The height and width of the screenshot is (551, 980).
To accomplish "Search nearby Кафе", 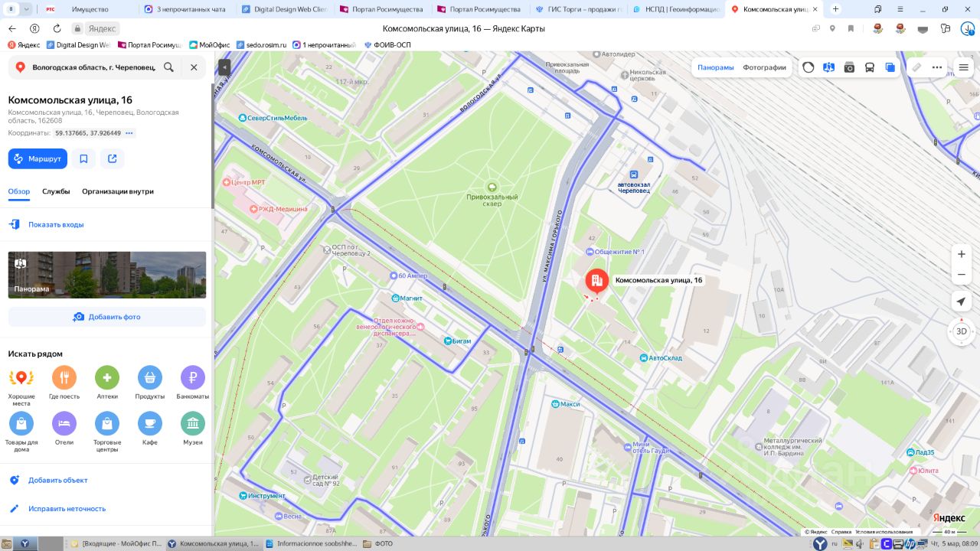I will tap(150, 429).
